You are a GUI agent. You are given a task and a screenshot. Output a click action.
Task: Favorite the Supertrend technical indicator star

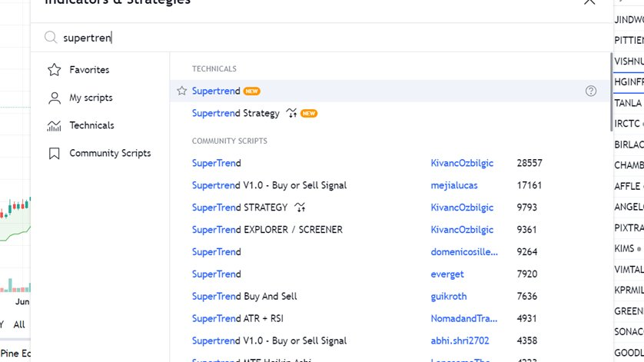[x=181, y=91]
